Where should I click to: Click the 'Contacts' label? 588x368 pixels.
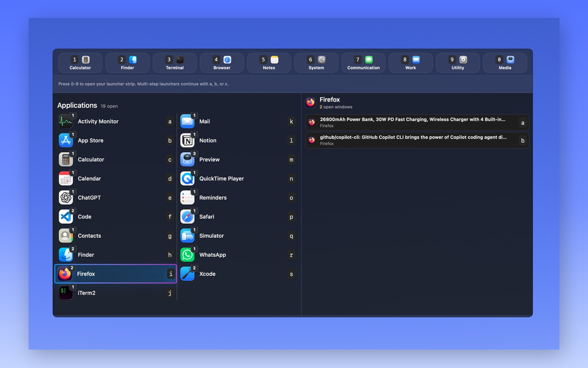(89, 236)
